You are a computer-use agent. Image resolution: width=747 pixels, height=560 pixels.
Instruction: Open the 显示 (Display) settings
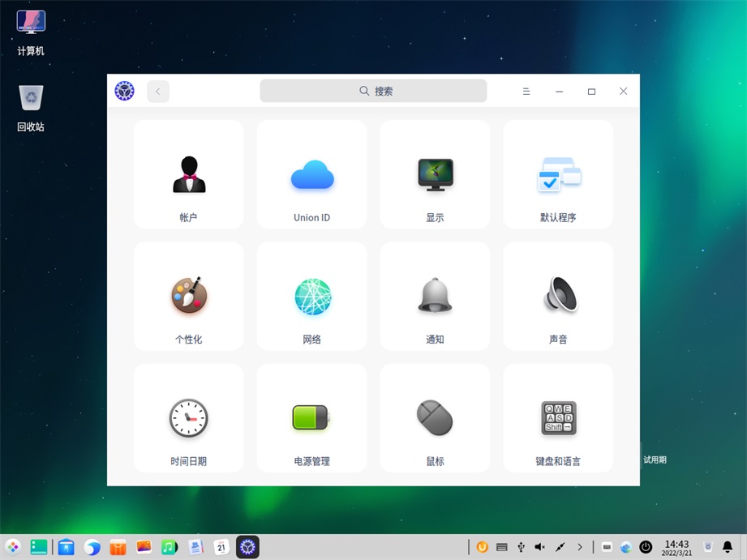436,175
